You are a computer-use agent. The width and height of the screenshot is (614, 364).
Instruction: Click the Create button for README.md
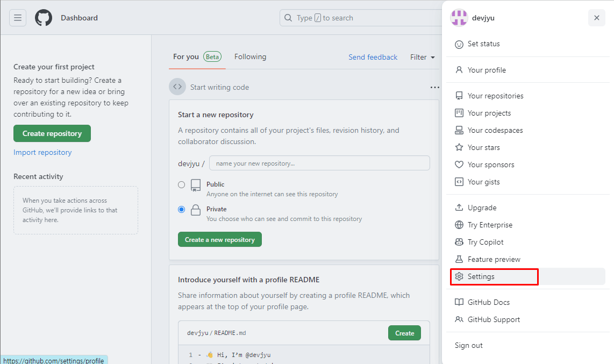click(x=404, y=333)
